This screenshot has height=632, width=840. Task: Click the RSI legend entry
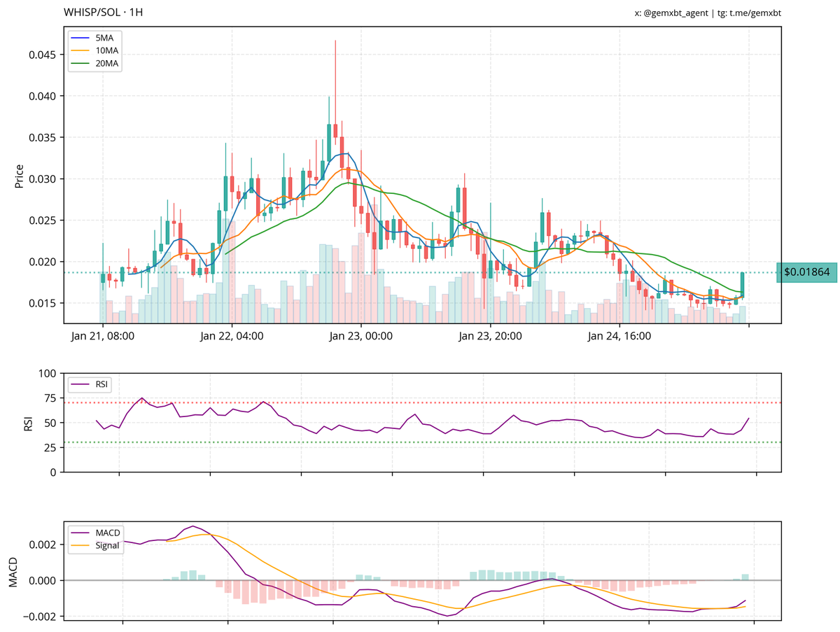pos(90,384)
